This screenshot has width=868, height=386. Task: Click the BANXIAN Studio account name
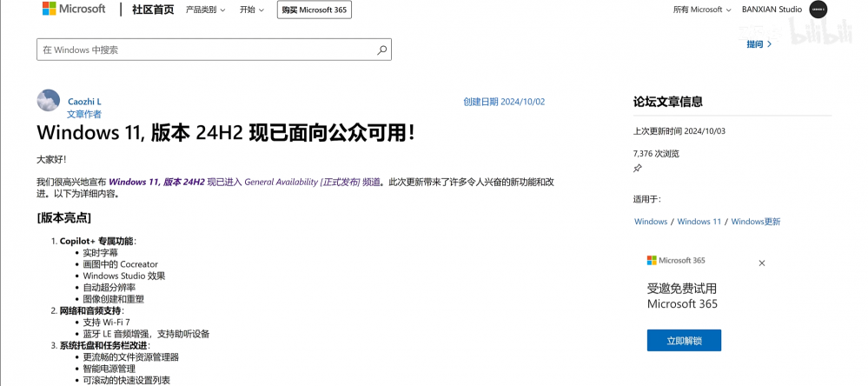point(772,10)
